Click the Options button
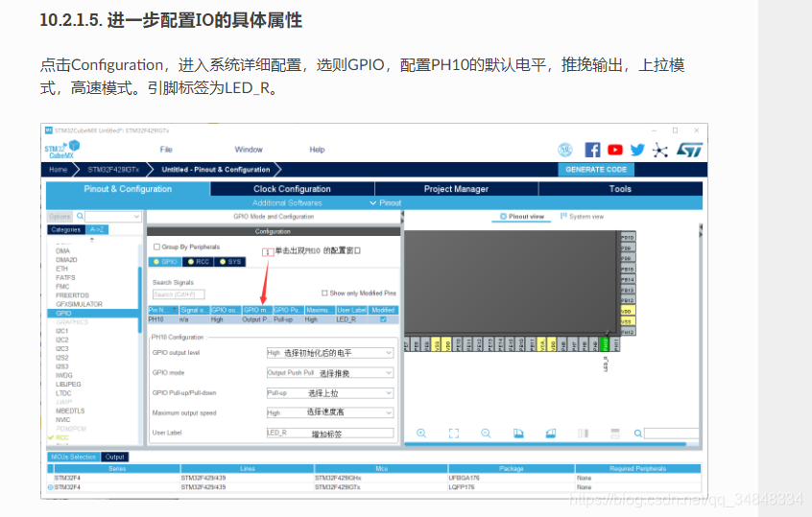Screen dimensions: 812x517 pos(60,217)
